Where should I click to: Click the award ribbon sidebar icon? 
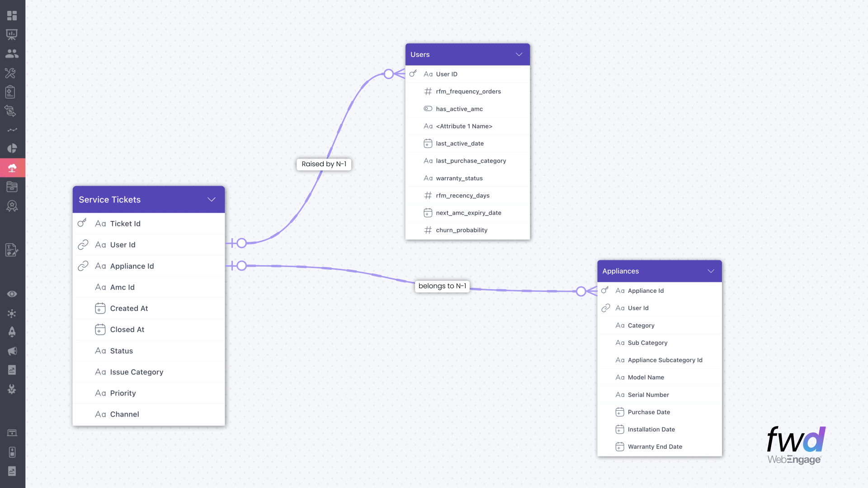click(x=12, y=206)
